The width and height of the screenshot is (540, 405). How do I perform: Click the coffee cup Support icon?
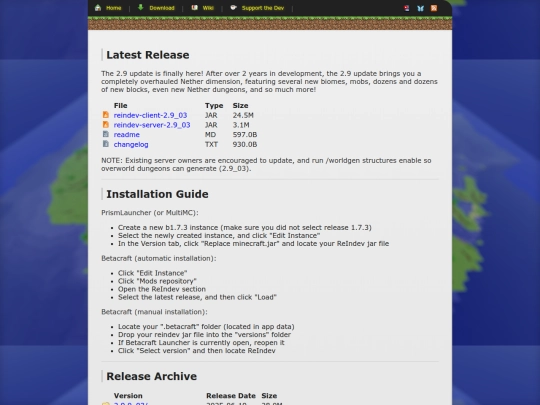233,7
